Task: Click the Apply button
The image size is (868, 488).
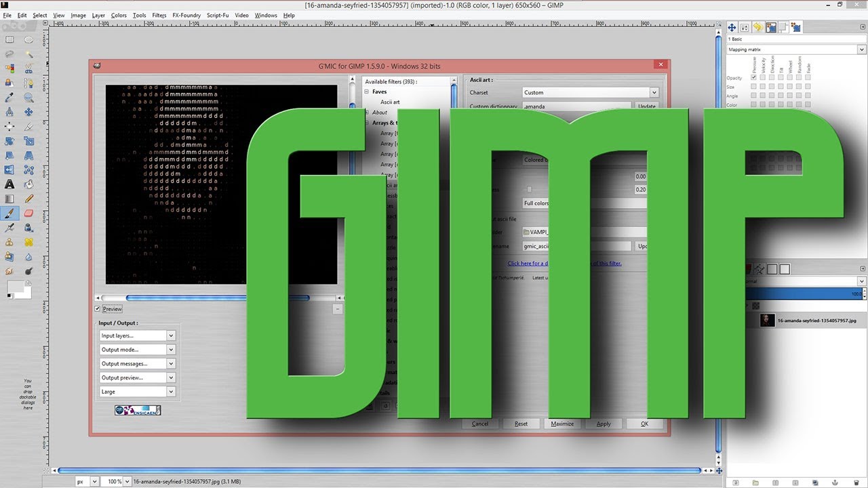Action: pos(604,424)
